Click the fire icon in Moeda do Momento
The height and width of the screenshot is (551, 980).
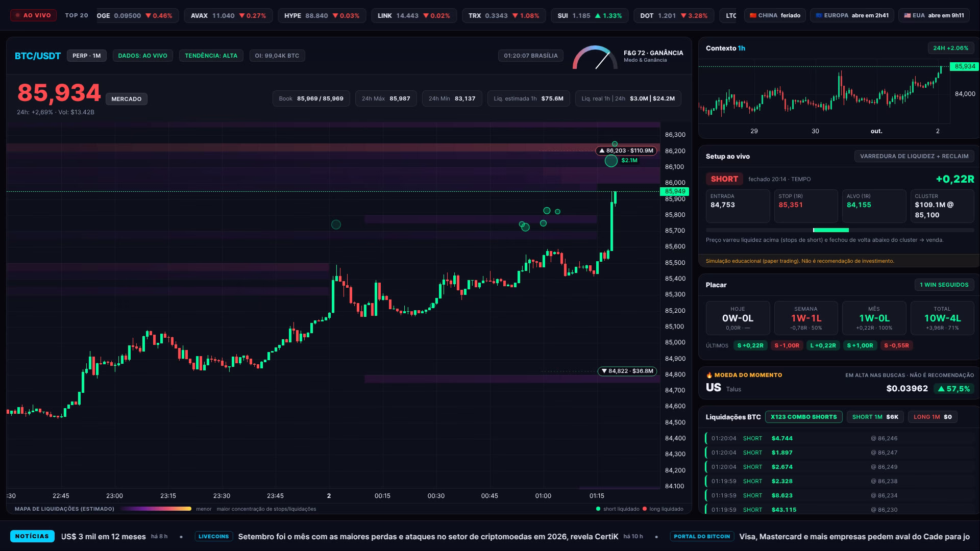click(709, 375)
